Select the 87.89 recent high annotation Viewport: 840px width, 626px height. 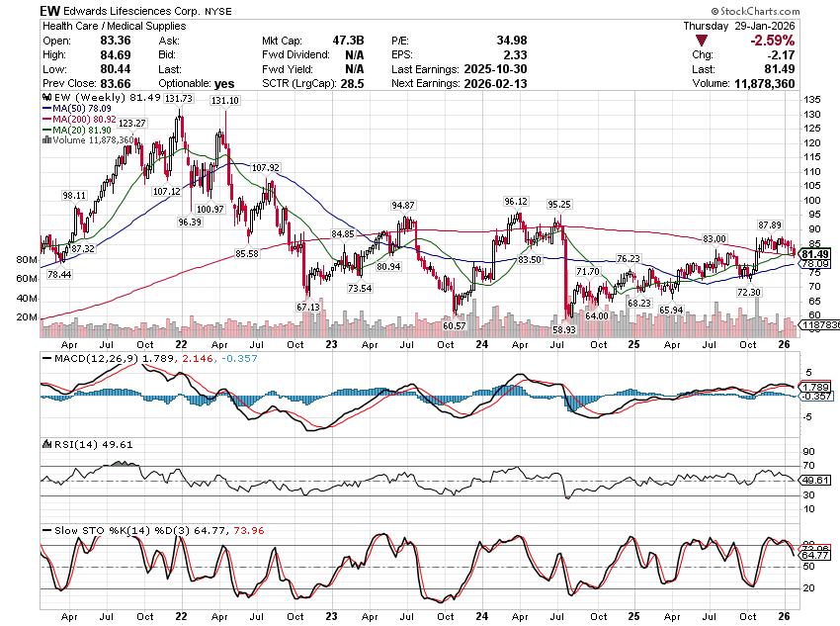pos(769,225)
